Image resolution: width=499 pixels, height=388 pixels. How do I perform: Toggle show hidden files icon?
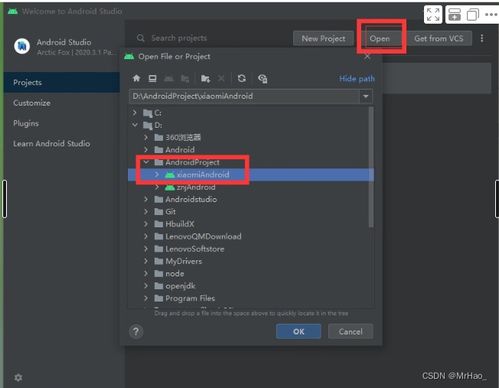(263, 79)
